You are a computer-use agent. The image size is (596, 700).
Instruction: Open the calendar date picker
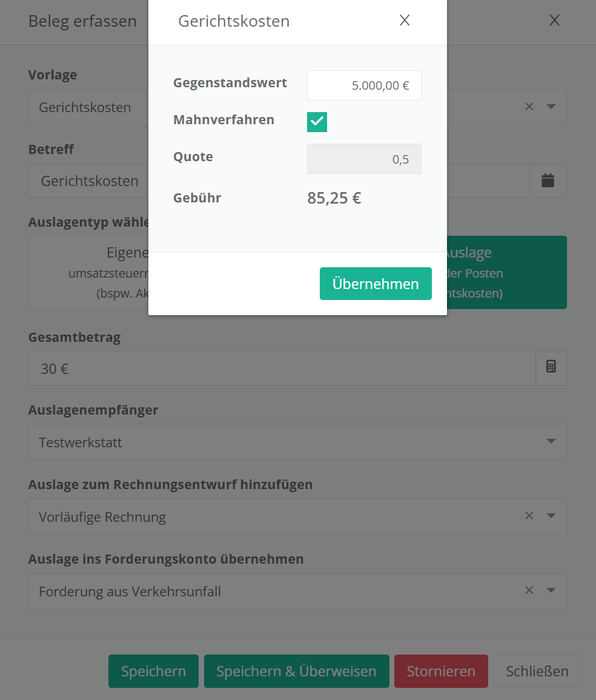(x=548, y=180)
